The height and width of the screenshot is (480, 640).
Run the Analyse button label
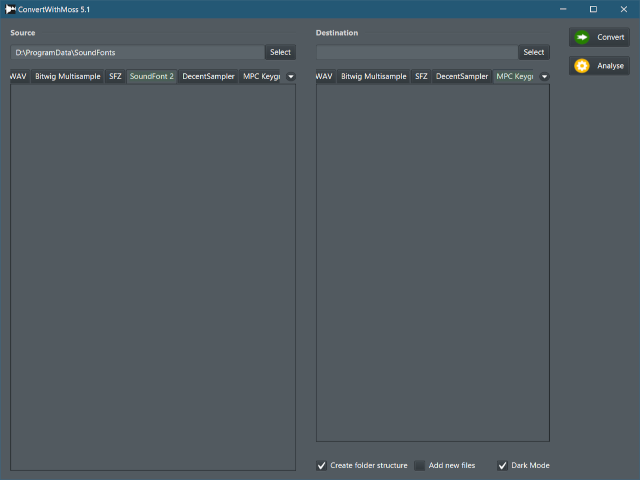click(610, 66)
